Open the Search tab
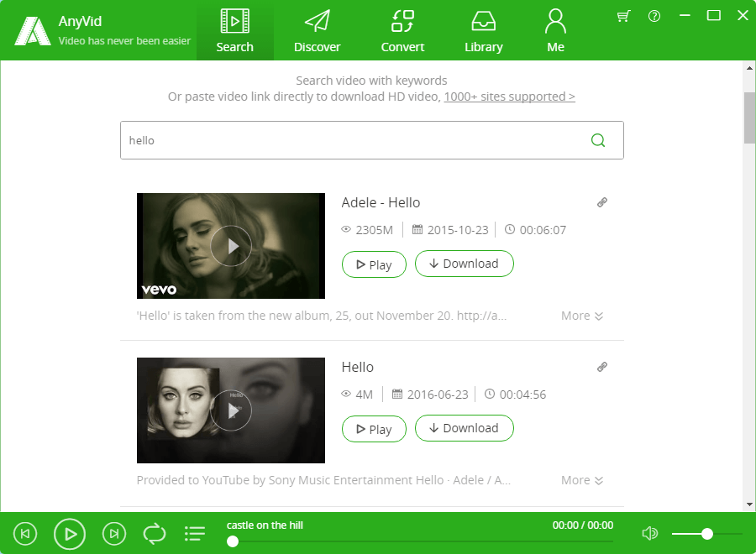 (x=235, y=30)
